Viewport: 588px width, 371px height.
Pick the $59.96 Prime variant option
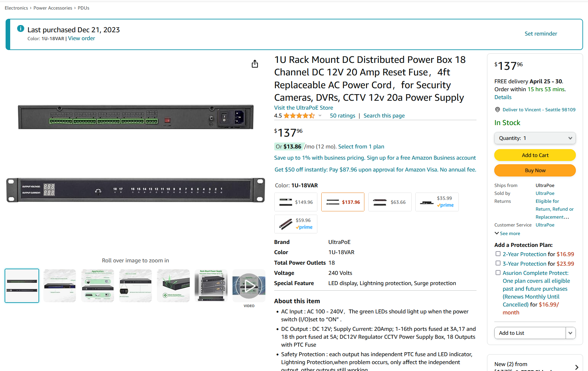(296, 224)
